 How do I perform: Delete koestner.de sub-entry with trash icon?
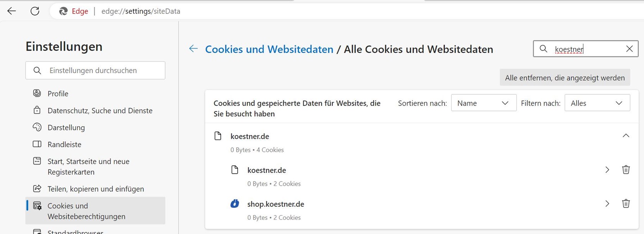(626, 170)
